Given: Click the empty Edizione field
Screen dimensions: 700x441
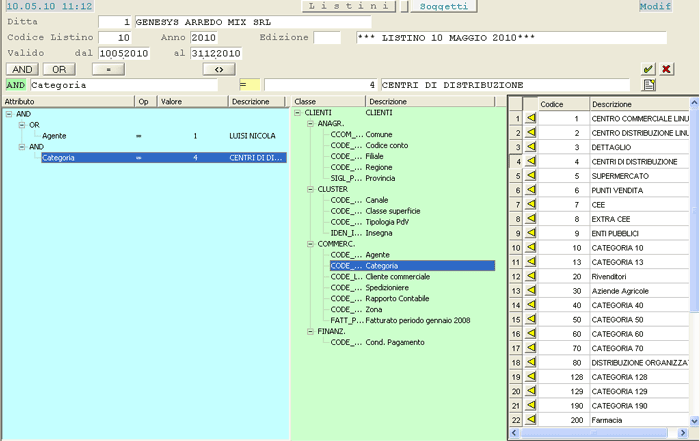Looking at the screenshot, I should tap(327, 37).
